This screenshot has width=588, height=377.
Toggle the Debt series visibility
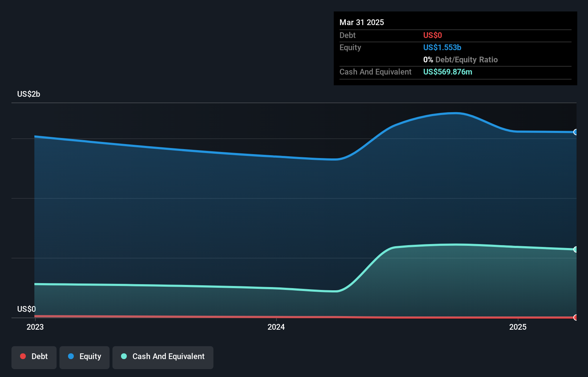(34, 356)
